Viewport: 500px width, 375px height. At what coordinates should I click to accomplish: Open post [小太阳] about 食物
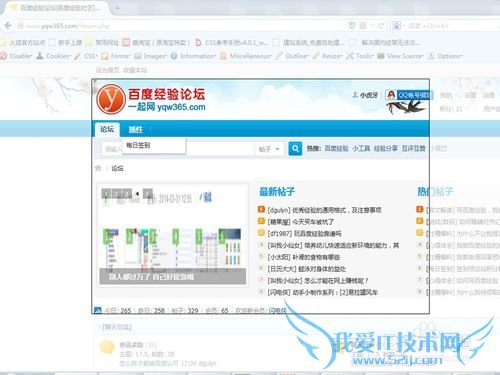[x=304, y=257]
